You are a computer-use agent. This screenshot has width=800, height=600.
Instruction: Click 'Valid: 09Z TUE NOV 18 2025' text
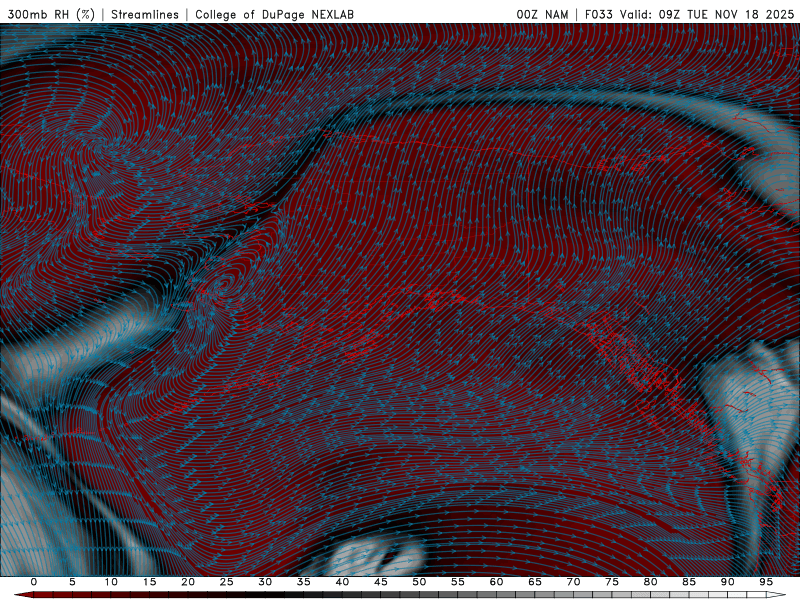pos(707,15)
